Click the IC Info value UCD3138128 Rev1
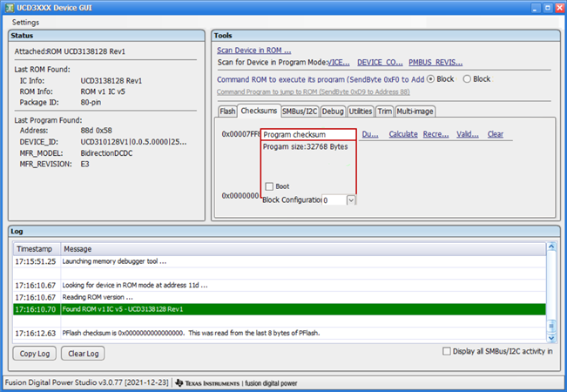 (x=111, y=81)
